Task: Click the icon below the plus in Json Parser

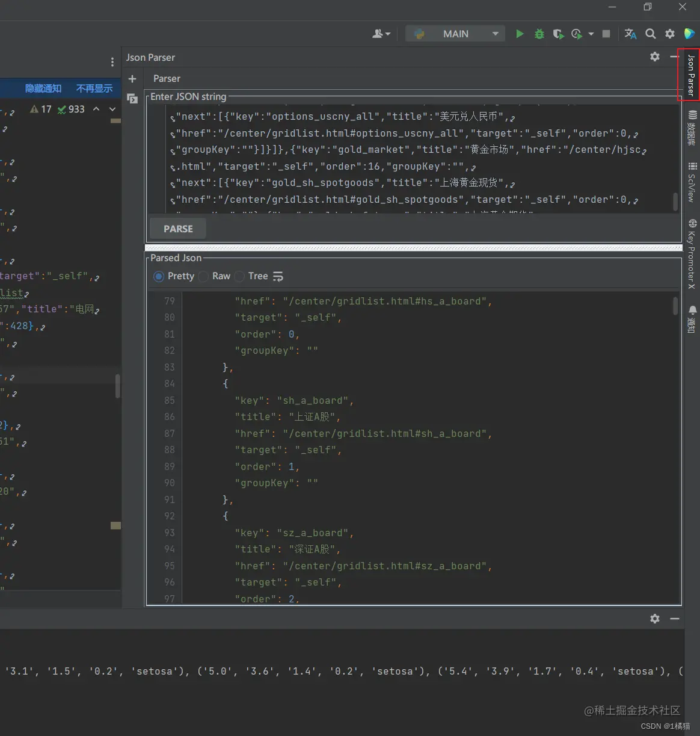Action: 132,99
